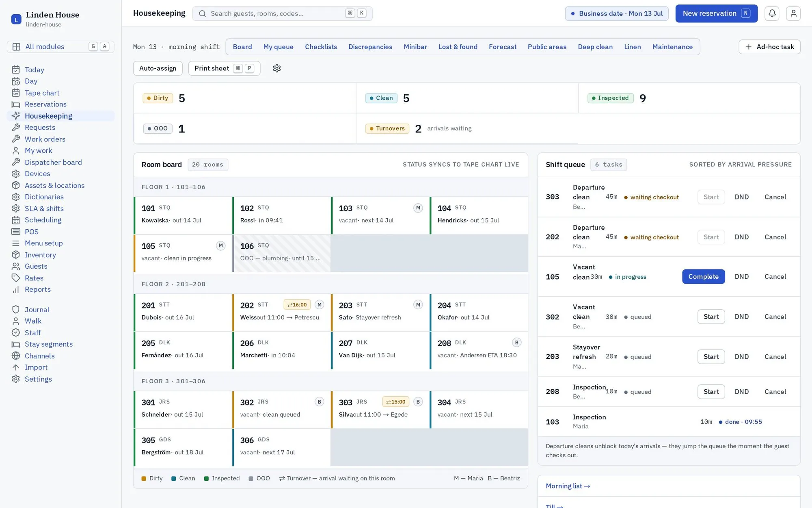Cancel the room 208 inspection task

(x=775, y=392)
